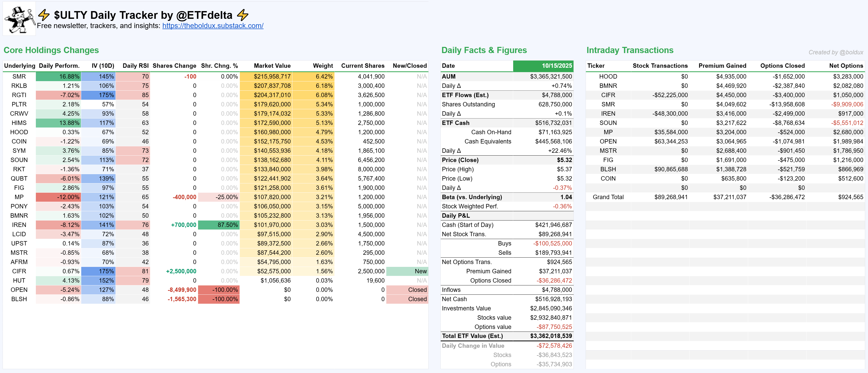
Task: Click the green New cell for CIFR
Action: pyautogui.click(x=407, y=271)
